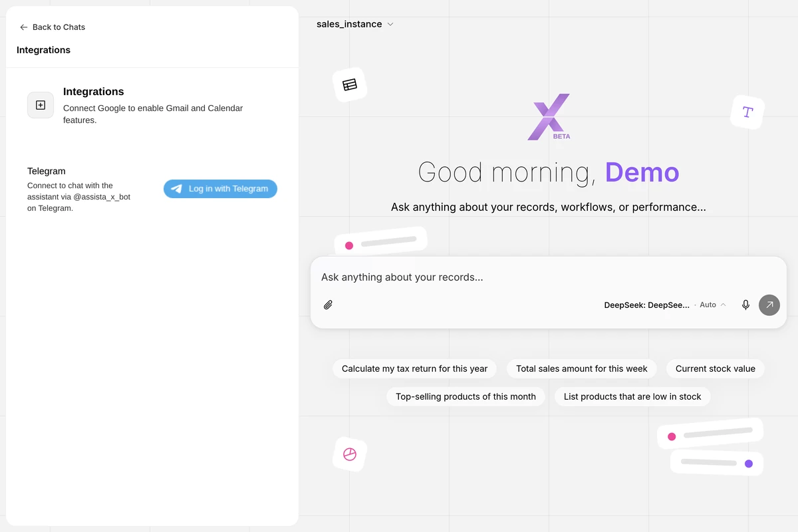The image size is (798, 532).
Task: Pick Top-selling products of this month
Action: point(465,396)
